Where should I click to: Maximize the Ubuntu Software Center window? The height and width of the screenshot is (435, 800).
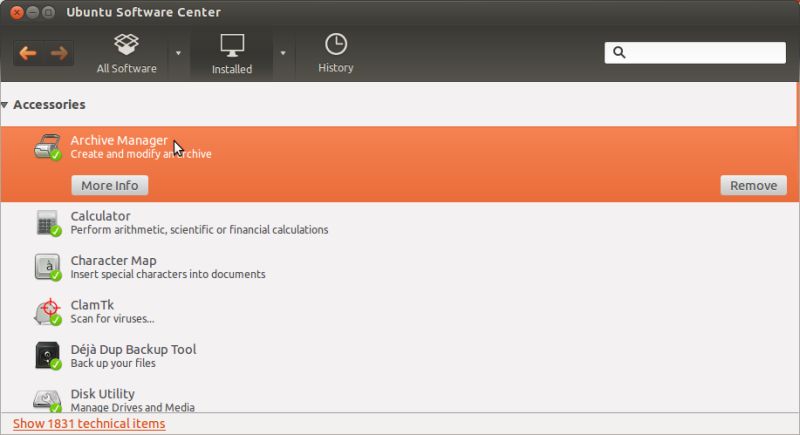click(x=48, y=12)
